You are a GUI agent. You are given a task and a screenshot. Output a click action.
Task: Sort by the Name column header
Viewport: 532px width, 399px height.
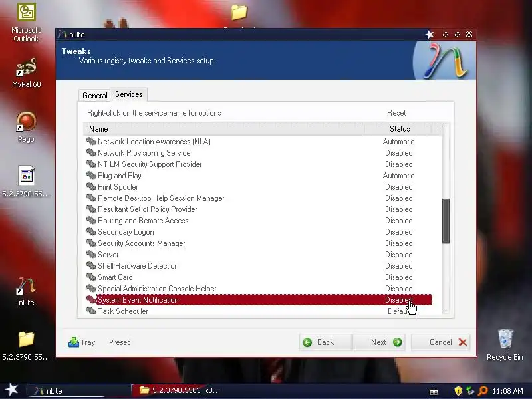tap(224, 129)
